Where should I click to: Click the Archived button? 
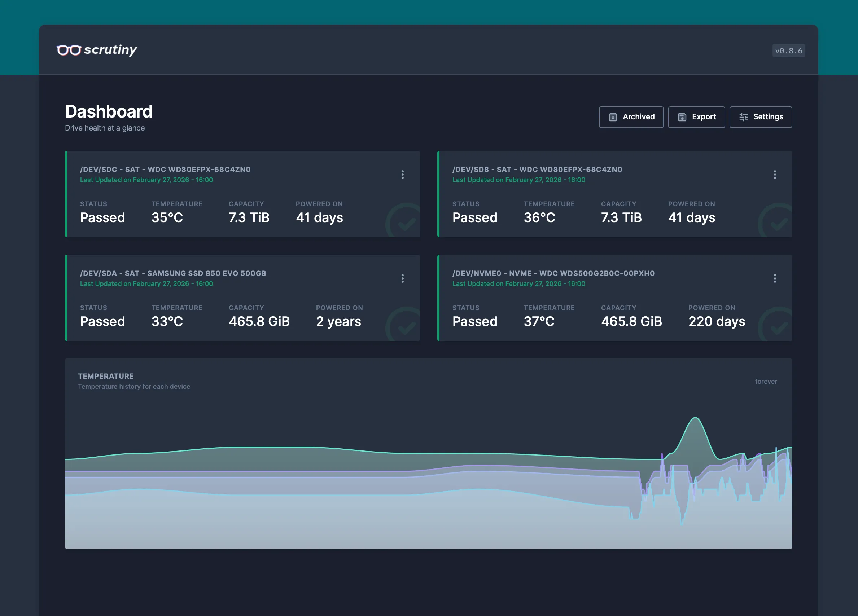tap(631, 117)
